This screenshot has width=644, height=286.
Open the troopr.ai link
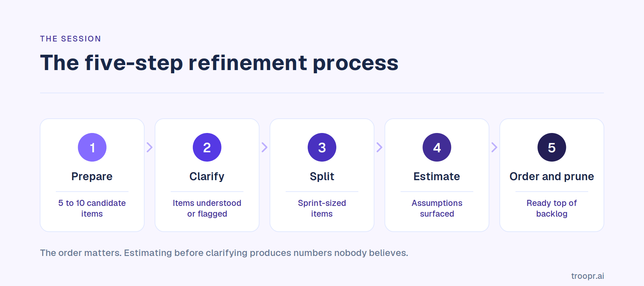click(587, 276)
